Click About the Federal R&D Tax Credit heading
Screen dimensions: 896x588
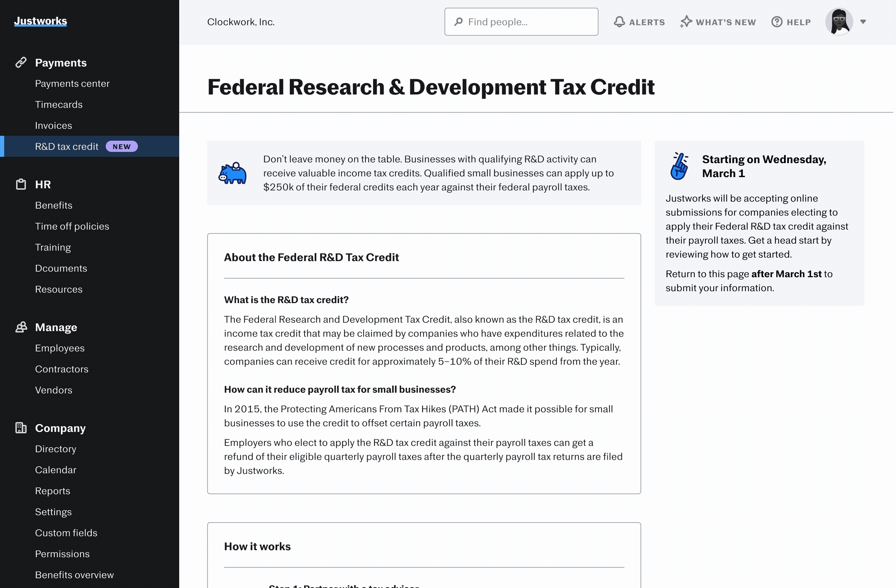pyautogui.click(x=311, y=258)
